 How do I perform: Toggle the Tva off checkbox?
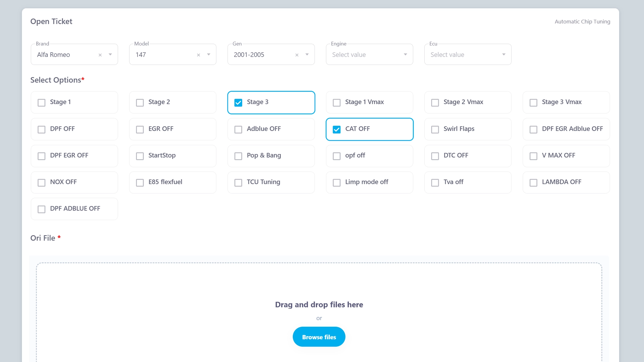coord(435,183)
